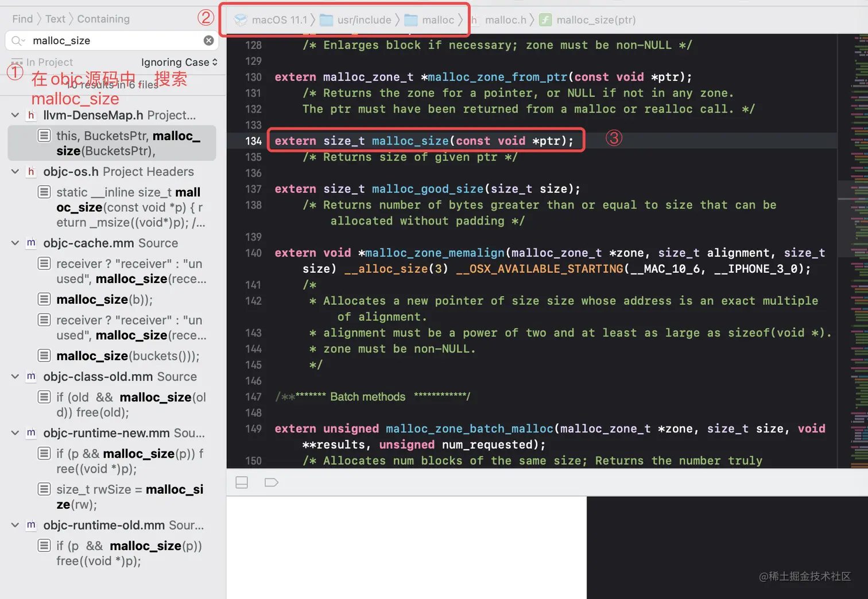Click malloc_zone_from_ptr in the code
The width and height of the screenshot is (868, 599).
(497, 77)
